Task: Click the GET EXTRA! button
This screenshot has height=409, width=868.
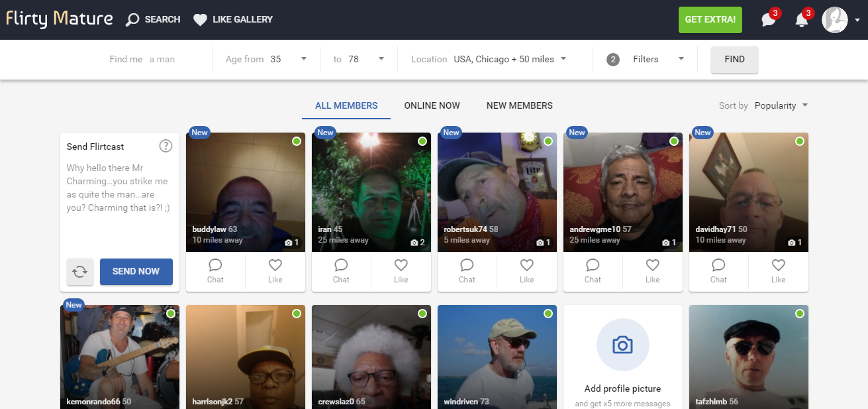Action: coord(710,19)
